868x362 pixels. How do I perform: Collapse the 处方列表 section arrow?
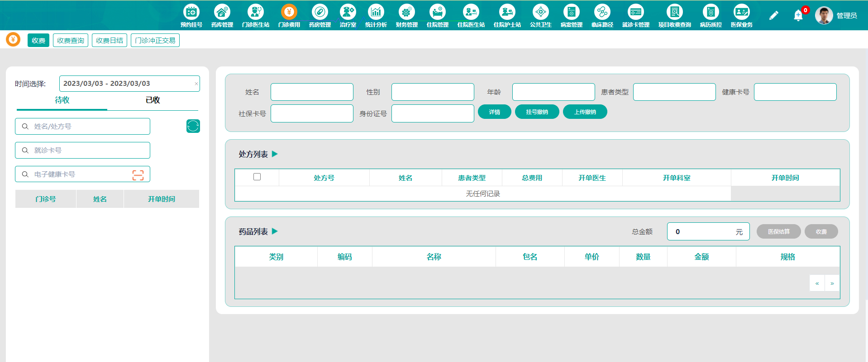coord(275,154)
